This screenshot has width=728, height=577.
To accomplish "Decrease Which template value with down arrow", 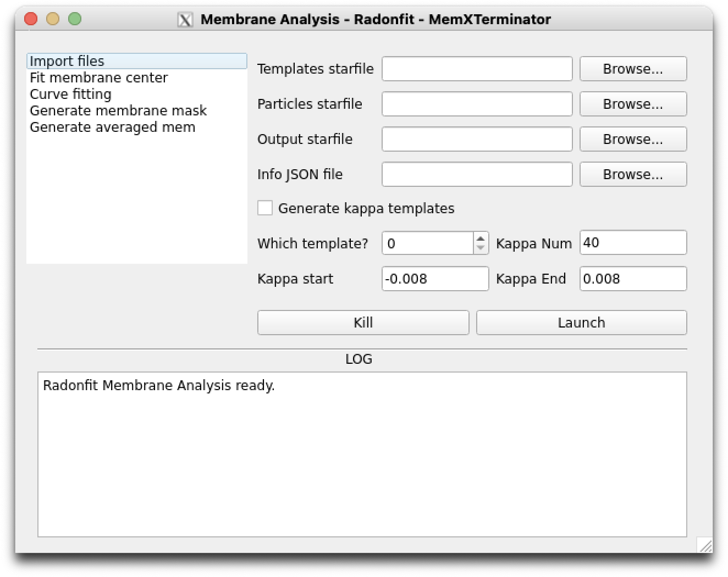I will pos(481,248).
